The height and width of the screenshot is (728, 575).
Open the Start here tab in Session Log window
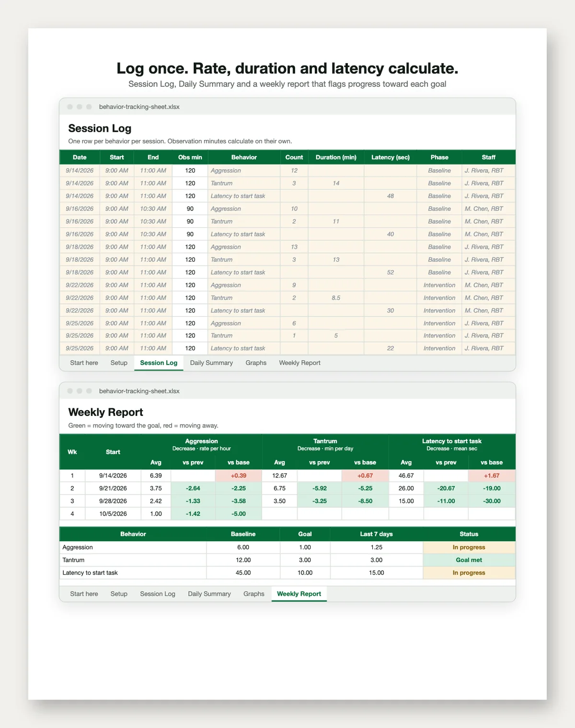click(84, 363)
